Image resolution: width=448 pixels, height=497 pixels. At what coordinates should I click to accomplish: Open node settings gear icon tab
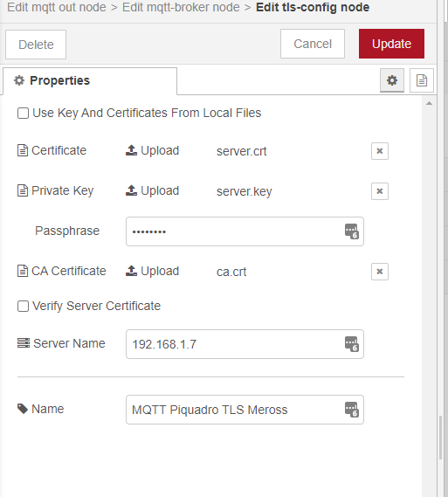point(392,80)
